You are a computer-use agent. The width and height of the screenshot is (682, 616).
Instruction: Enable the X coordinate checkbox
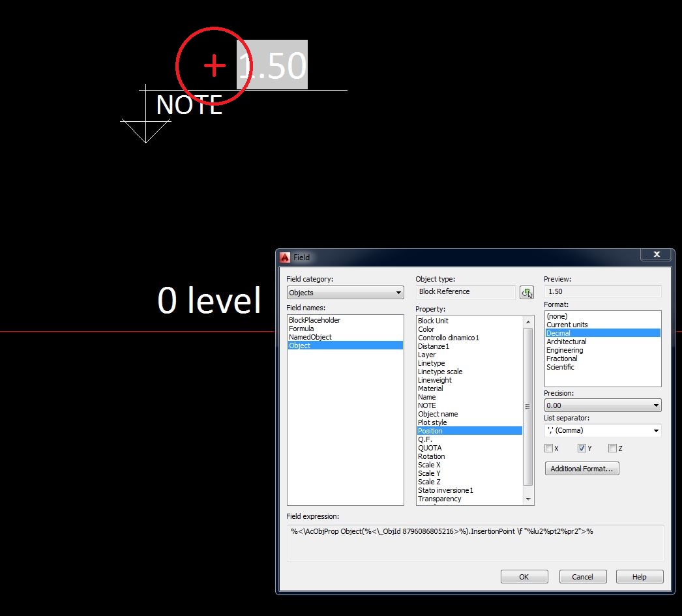tap(550, 448)
